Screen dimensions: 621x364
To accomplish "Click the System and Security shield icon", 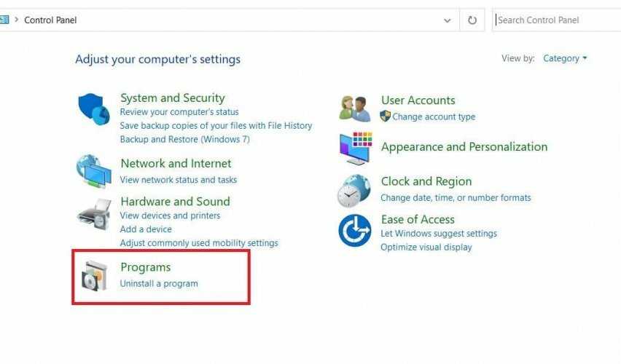I will click(93, 110).
